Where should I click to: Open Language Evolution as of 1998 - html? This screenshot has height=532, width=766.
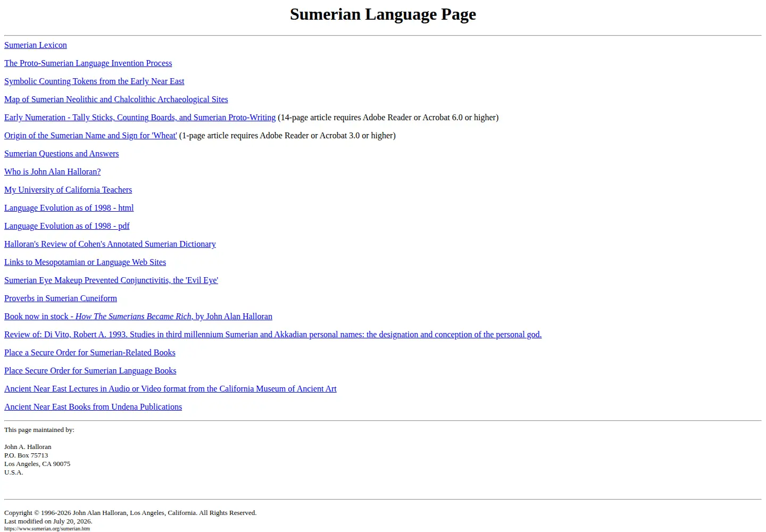69,208
